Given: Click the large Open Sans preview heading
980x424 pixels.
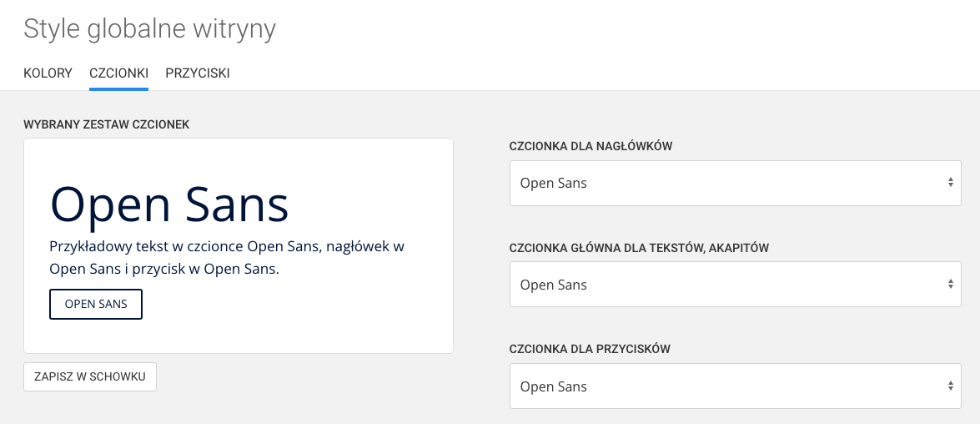Looking at the screenshot, I should point(169,204).
